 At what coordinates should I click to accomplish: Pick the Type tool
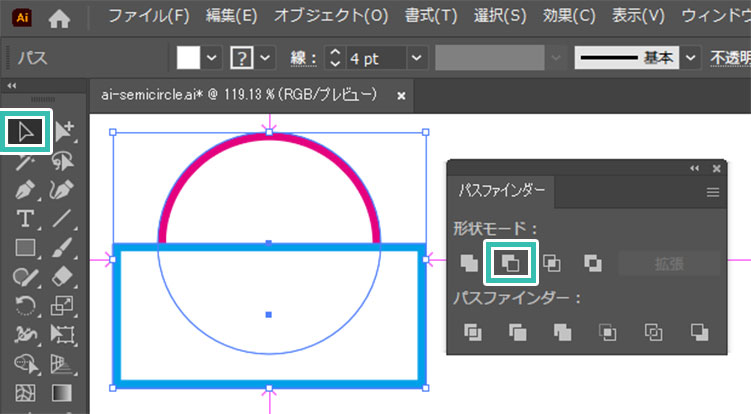[x=26, y=218]
